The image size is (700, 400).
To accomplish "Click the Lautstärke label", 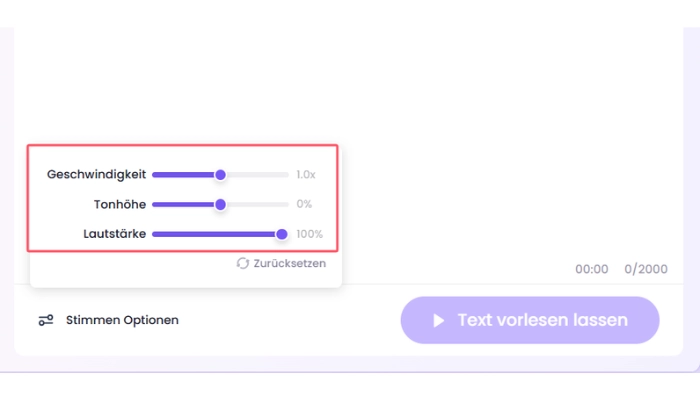I will [115, 234].
